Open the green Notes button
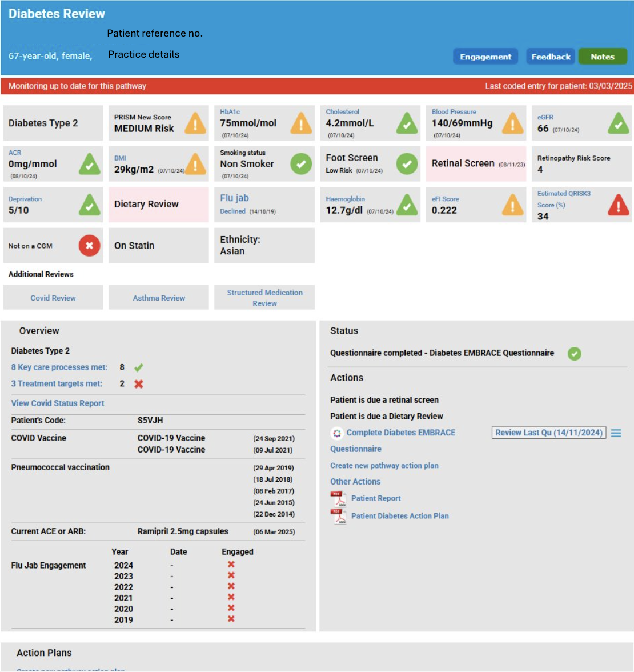Viewport: 634px width, 672px height. pyautogui.click(x=603, y=57)
